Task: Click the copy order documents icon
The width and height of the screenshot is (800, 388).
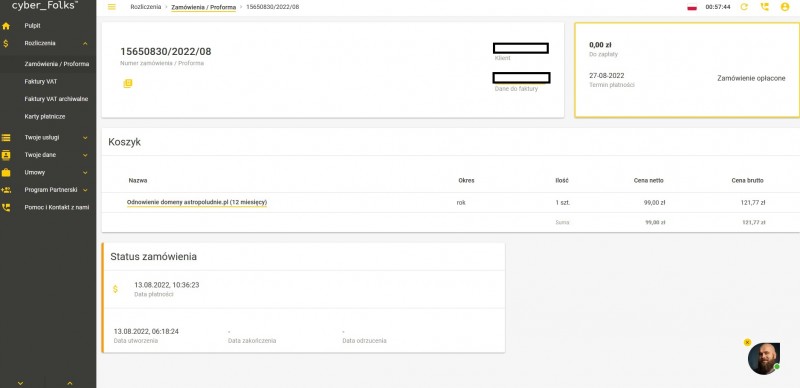Action: pos(128,83)
